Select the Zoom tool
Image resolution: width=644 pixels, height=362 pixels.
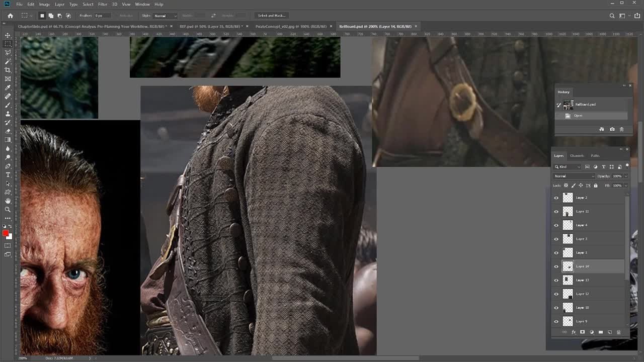click(x=8, y=210)
